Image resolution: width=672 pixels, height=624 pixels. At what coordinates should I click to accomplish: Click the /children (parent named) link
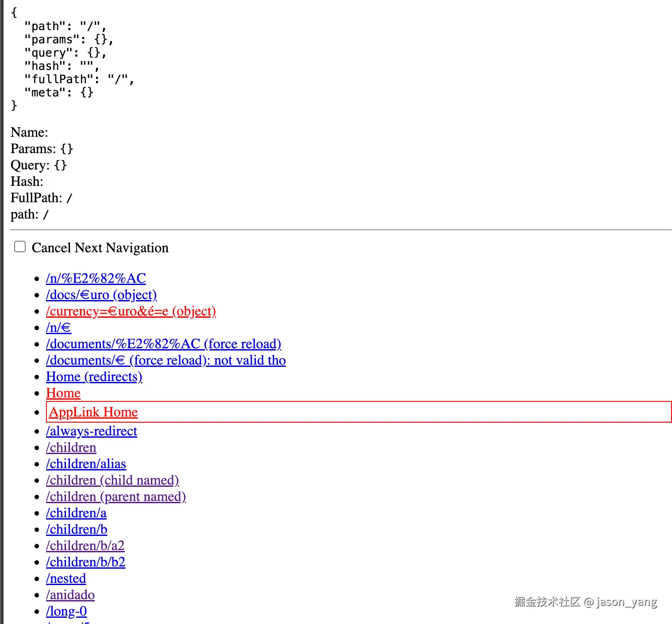[x=116, y=497]
